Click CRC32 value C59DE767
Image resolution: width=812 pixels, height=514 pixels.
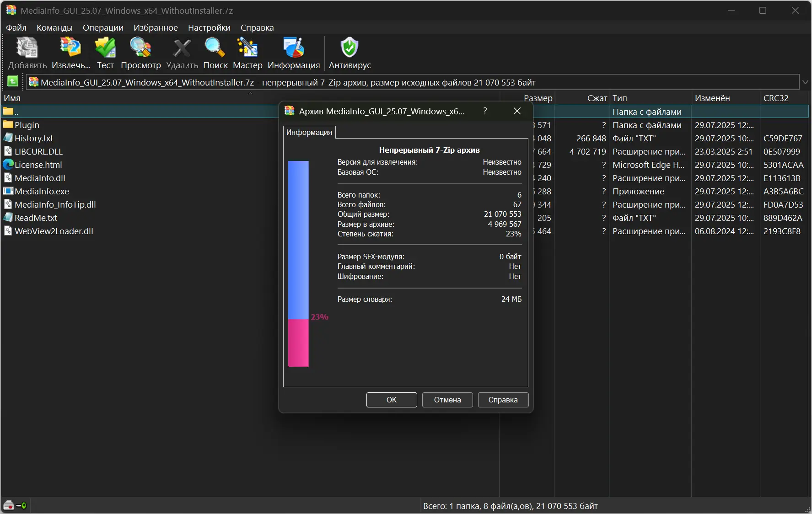pos(783,138)
